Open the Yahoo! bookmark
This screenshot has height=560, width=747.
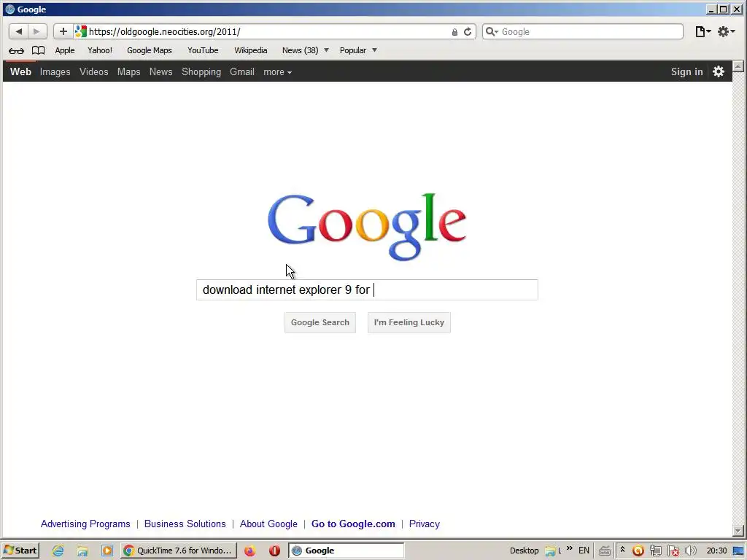click(100, 50)
